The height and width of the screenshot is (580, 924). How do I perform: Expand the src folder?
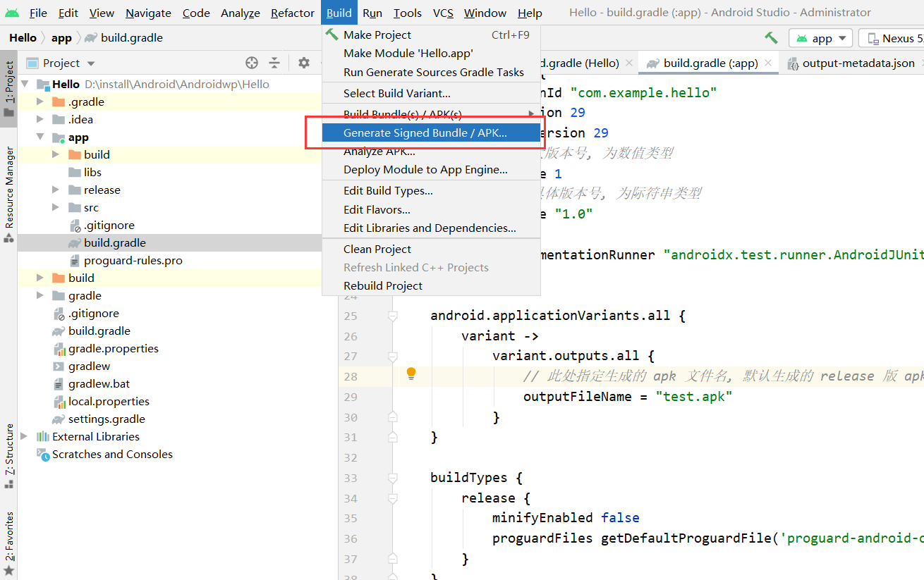(56, 207)
